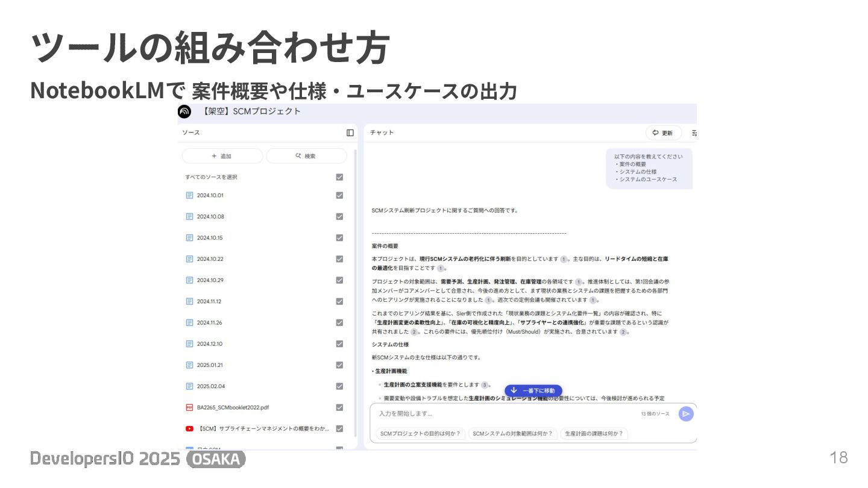The height and width of the screenshot is (488, 868).
Task: Open citation 1 after 目指すことです
Action: 441,268
